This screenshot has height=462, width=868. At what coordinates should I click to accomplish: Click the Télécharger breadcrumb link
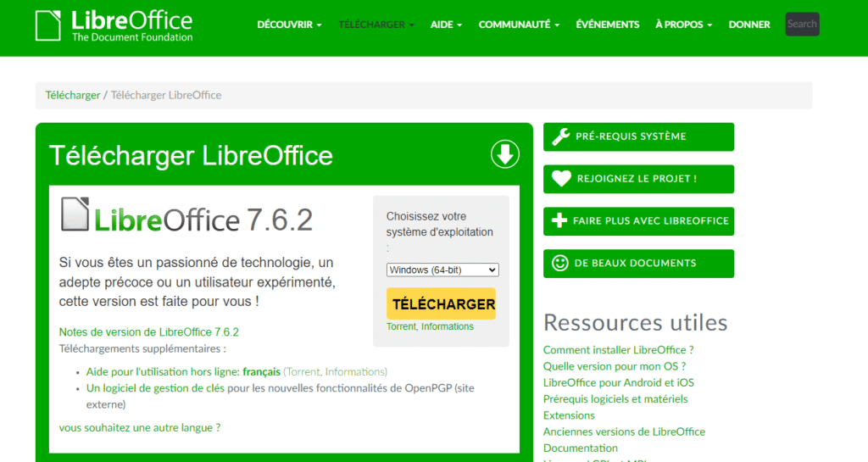pyautogui.click(x=73, y=95)
